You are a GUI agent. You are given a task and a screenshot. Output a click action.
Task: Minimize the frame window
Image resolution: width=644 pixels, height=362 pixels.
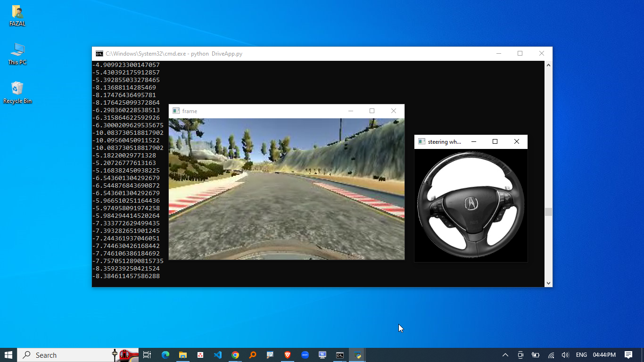tap(350, 111)
